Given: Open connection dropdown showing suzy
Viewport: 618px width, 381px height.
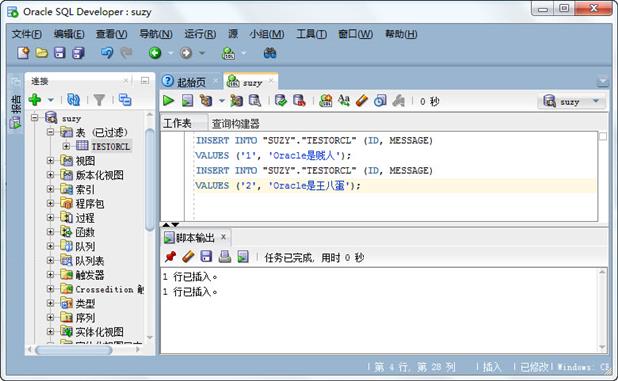Looking at the screenshot, I should [571, 102].
